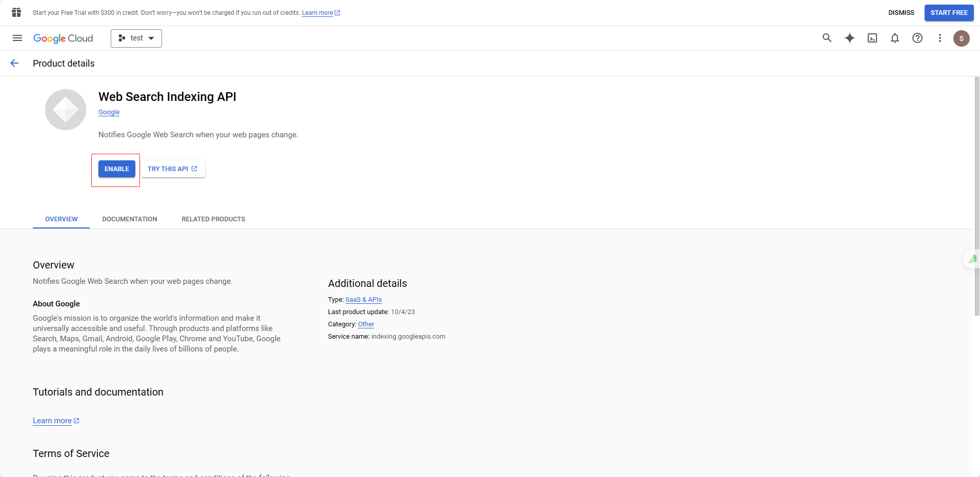This screenshot has width=980, height=477.
Task: Open the SaaS & APIs type link
Action: 363,300
